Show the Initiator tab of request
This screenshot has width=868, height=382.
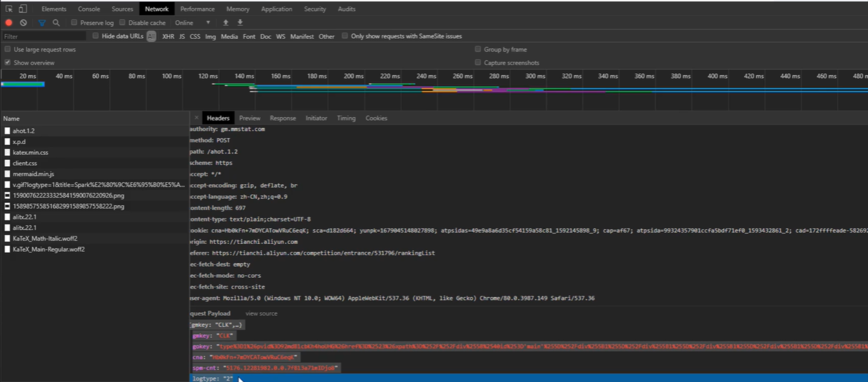[316, 118]
